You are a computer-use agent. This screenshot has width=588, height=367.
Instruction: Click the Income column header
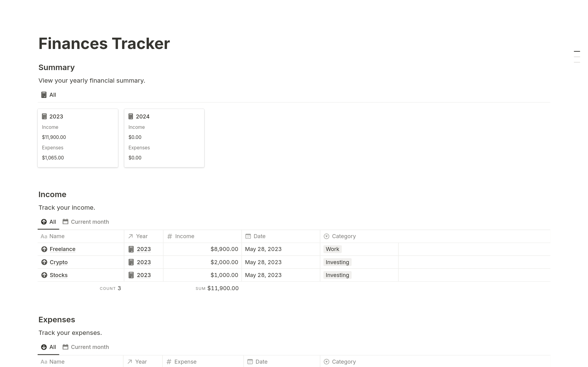click(184, 236)
